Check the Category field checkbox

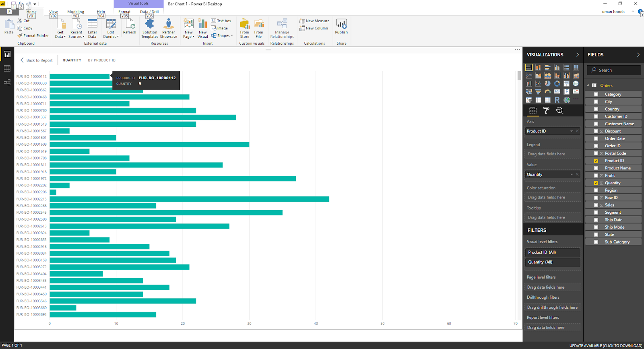(x=596, y=94)
